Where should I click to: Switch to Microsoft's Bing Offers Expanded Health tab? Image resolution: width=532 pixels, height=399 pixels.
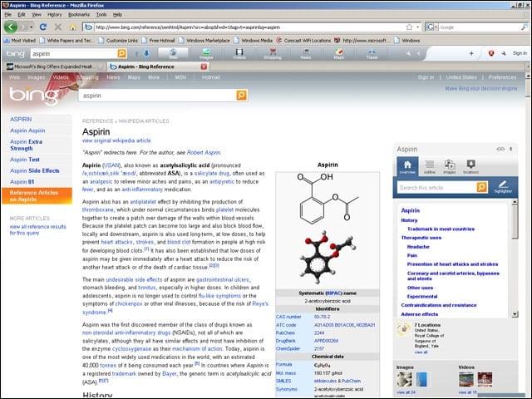pos(54,66)
